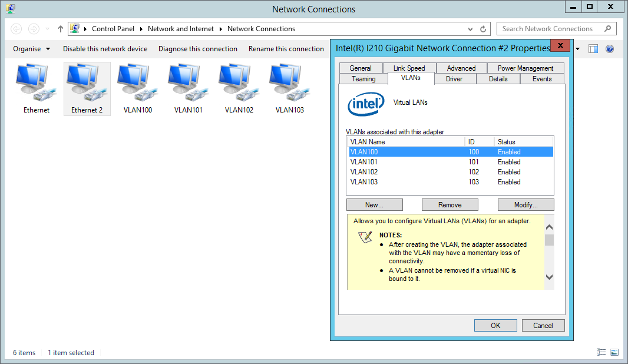628x364 pixels.
Task: Open the Link Speed tab
Action: pyautogui.click(x=409, y=68)
